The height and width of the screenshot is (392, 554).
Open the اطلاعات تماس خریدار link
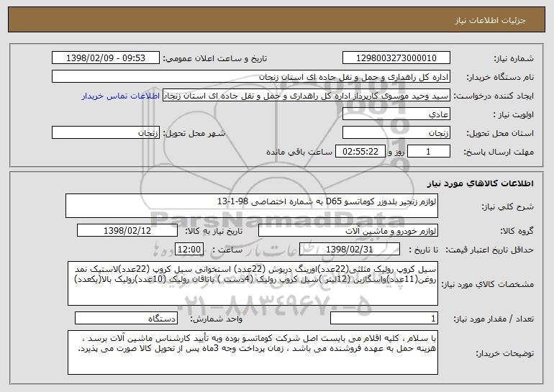pyautogui.click(x=120, y=96)
